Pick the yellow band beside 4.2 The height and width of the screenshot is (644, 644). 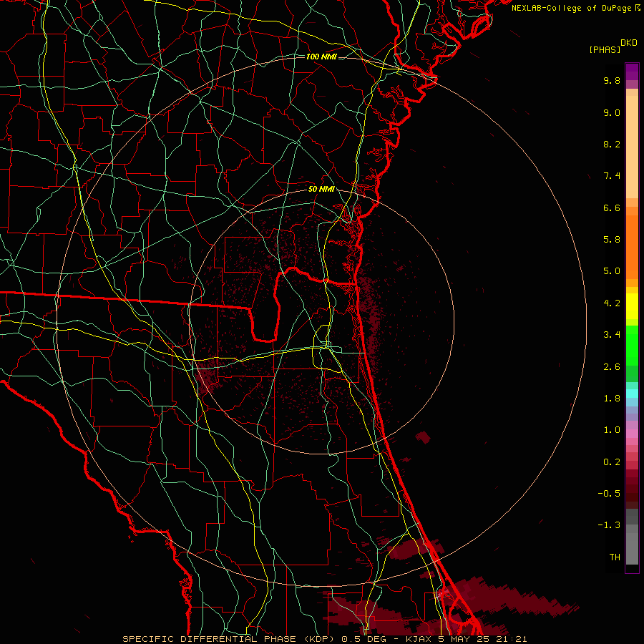point(632,306)
